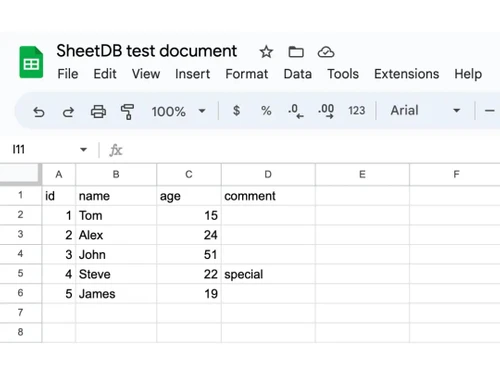Increase decimal places
This screenshot has width=500, height=375.
click(x=326, y=111)
